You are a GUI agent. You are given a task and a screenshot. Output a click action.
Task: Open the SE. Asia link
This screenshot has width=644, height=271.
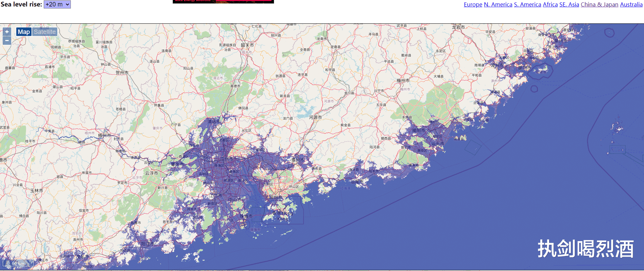569,4
